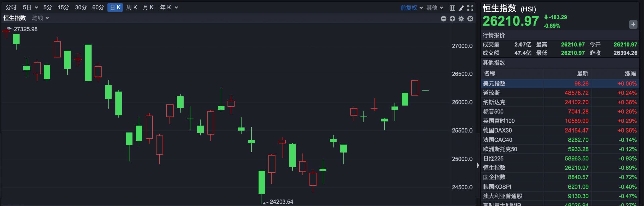Viewport: 644px width, 206px height.
Task: Select the 60分 interval tab
Action: (x=98, y=7)
